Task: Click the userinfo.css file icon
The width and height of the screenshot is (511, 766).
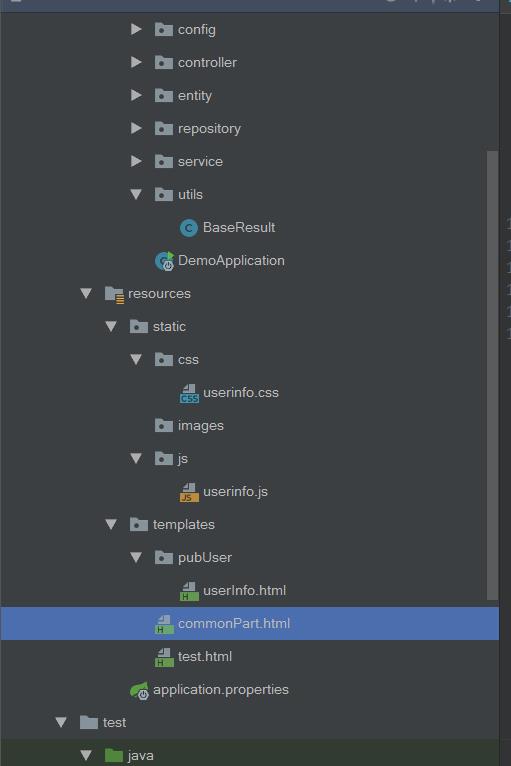Action: click(x=189, y=393)
